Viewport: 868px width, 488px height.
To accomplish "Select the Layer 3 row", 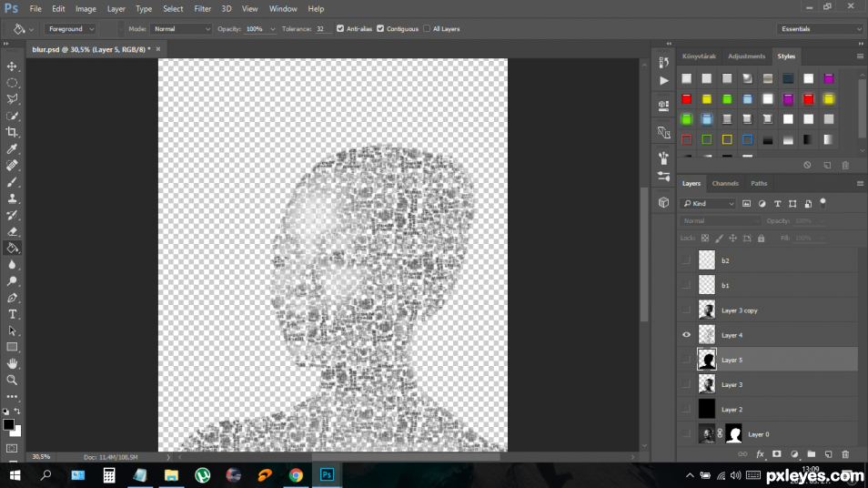I will click(x=768, y=384).
